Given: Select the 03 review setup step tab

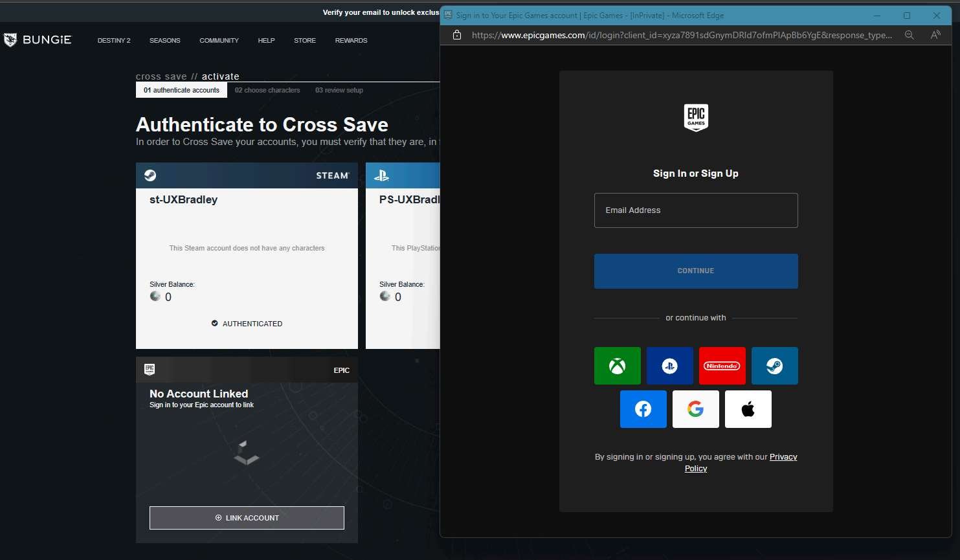Looking at the screenshot, I should 339,90.
